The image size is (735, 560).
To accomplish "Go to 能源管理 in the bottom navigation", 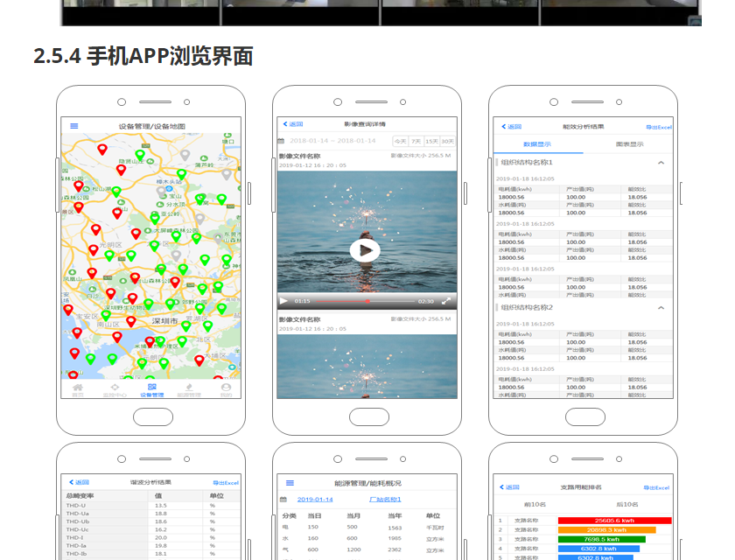I will 189,390.
